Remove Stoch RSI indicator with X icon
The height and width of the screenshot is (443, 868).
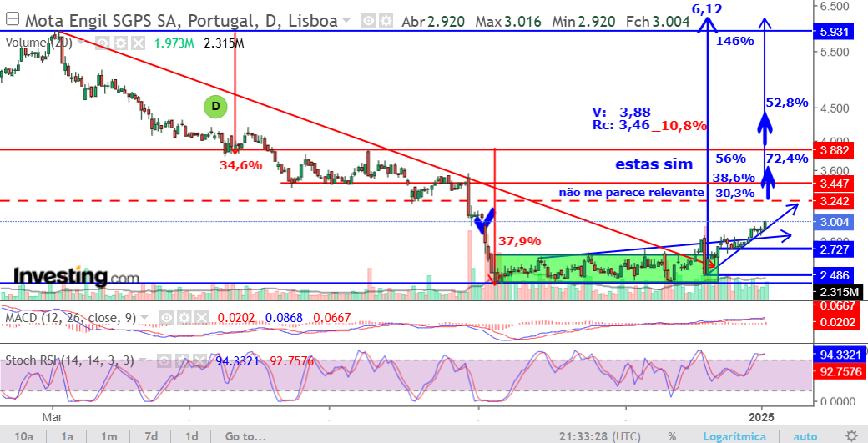click(199, 361)
